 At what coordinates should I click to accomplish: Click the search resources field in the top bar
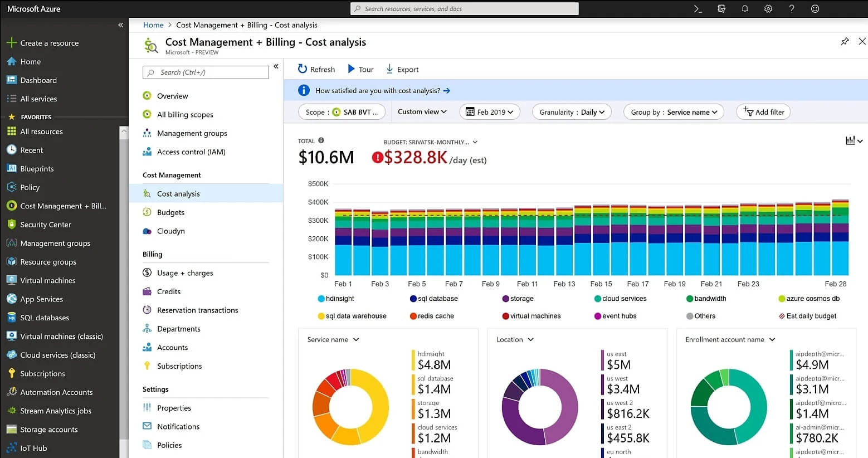464,8
